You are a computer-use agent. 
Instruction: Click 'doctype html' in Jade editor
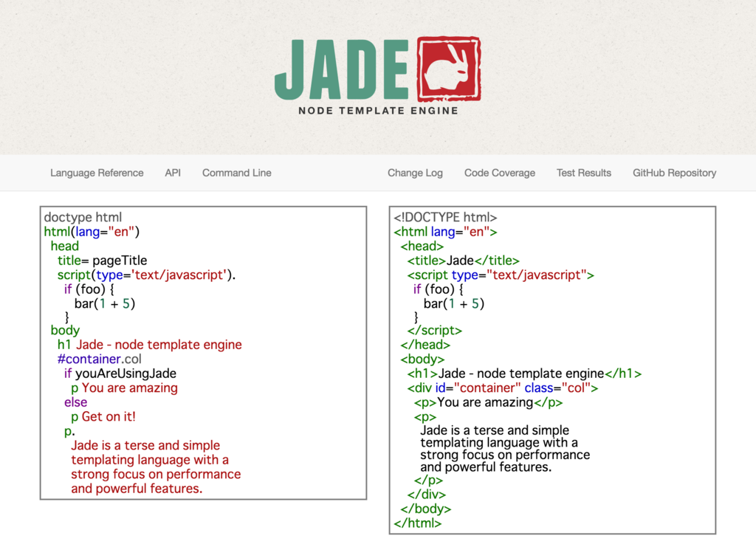point(83,217)
